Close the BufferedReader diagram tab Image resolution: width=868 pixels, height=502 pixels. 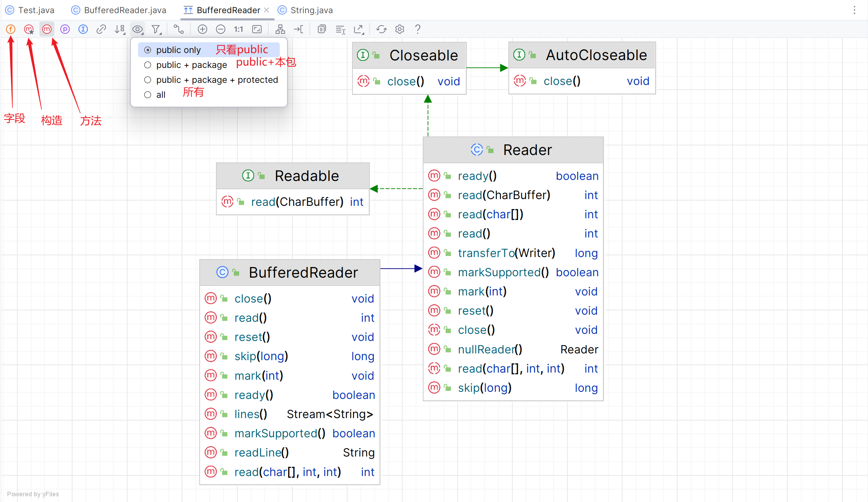[x=266, y=10]
